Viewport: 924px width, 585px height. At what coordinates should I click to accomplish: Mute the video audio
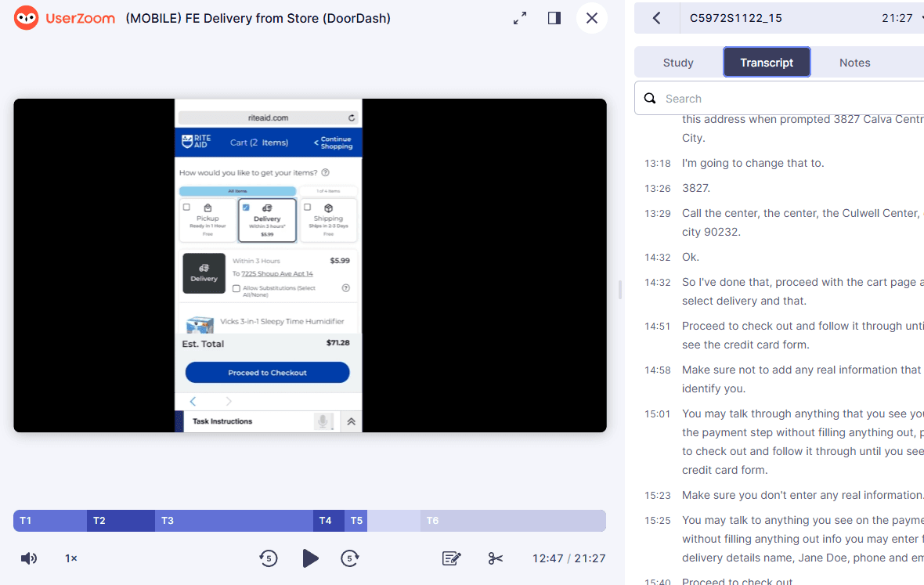[28, 558]
